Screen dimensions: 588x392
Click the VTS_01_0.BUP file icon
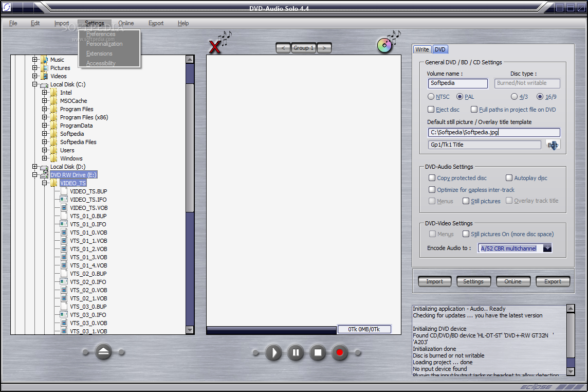coord(64,216)
